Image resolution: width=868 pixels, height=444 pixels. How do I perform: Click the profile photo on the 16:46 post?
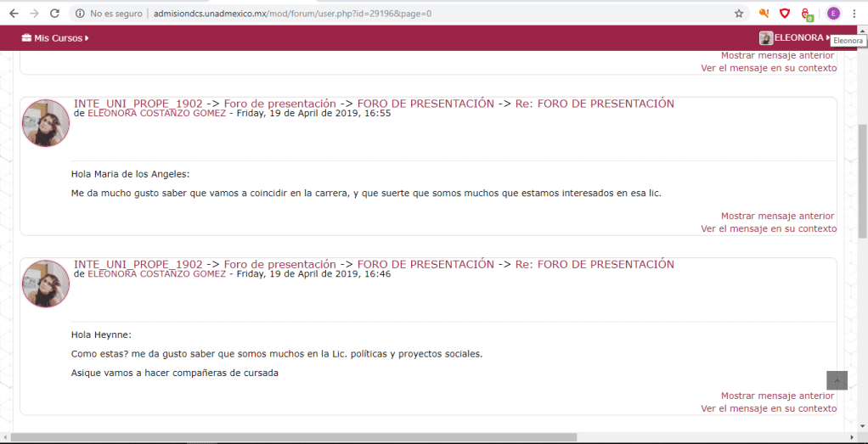point(46,284)
